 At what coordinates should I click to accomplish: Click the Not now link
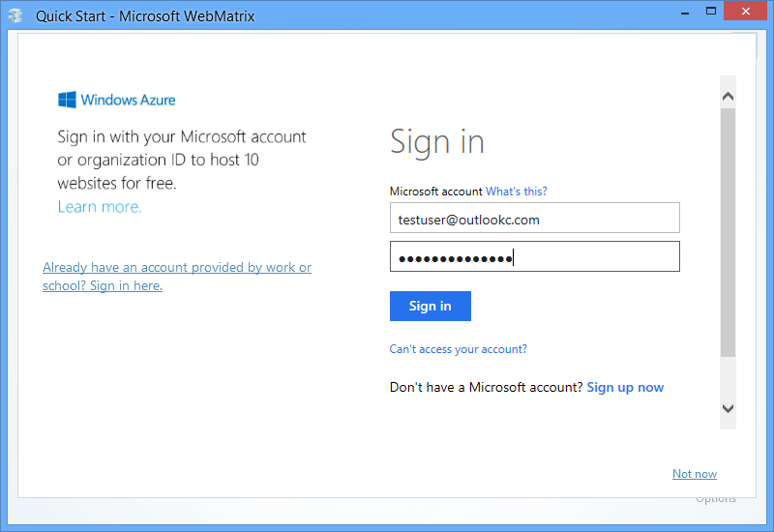click(x=695, y=474)
